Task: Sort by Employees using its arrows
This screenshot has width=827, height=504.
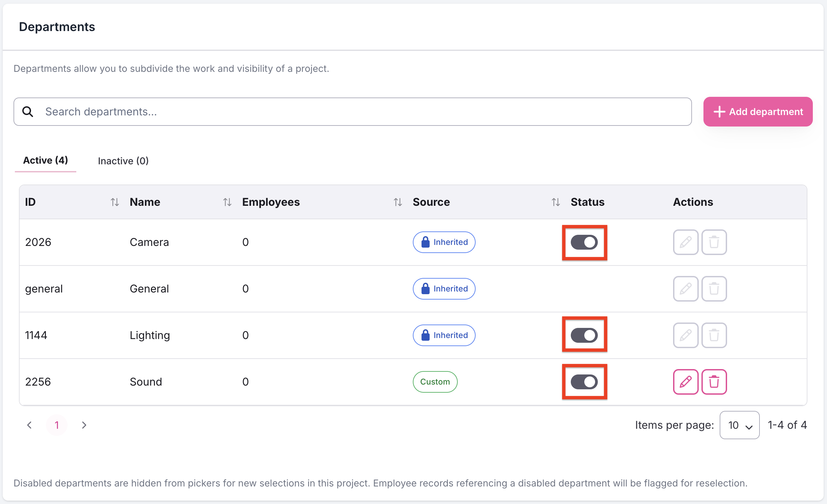Action: 398,202
